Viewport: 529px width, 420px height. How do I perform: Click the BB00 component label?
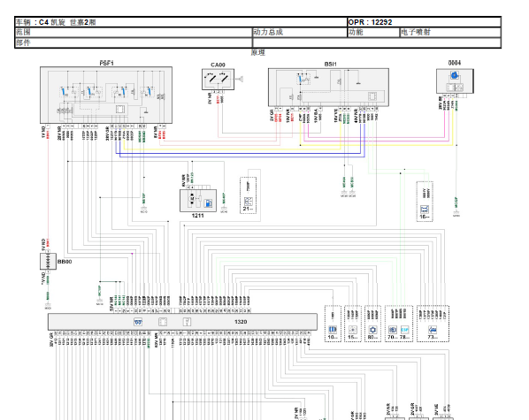[x=65, y=262]
